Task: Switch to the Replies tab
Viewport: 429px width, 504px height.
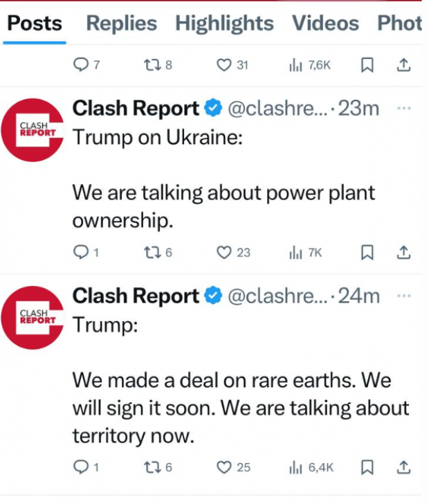Action: point(121,24)
